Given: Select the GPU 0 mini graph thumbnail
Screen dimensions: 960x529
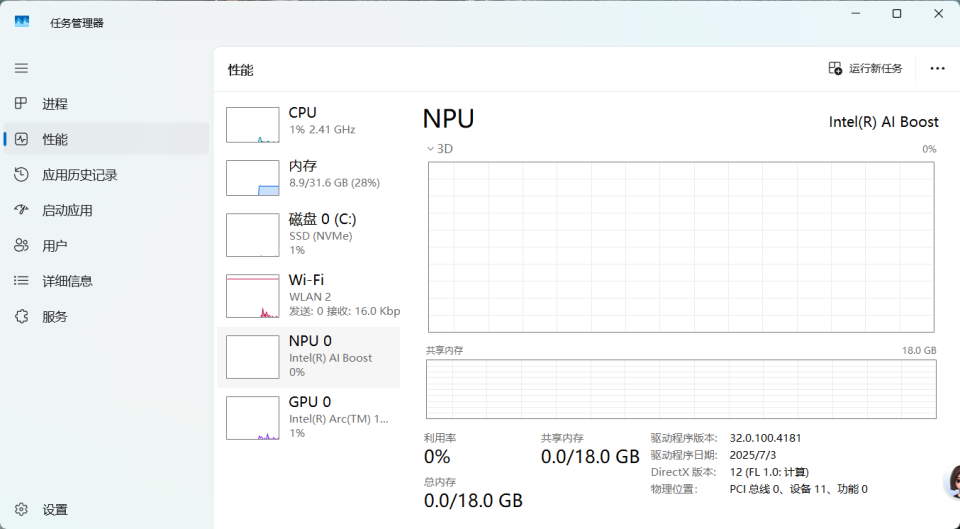Looking at the screenshot, I should (x=253, y=418).
